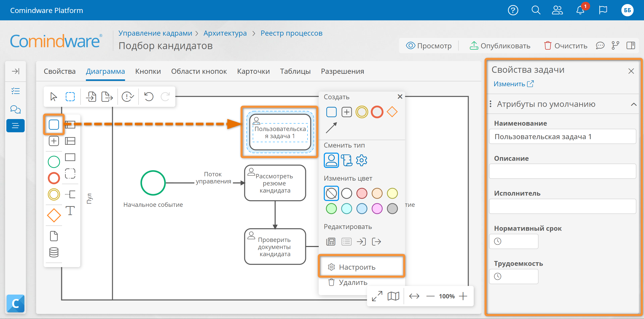Undo the last diagram action

pos(149,97)
